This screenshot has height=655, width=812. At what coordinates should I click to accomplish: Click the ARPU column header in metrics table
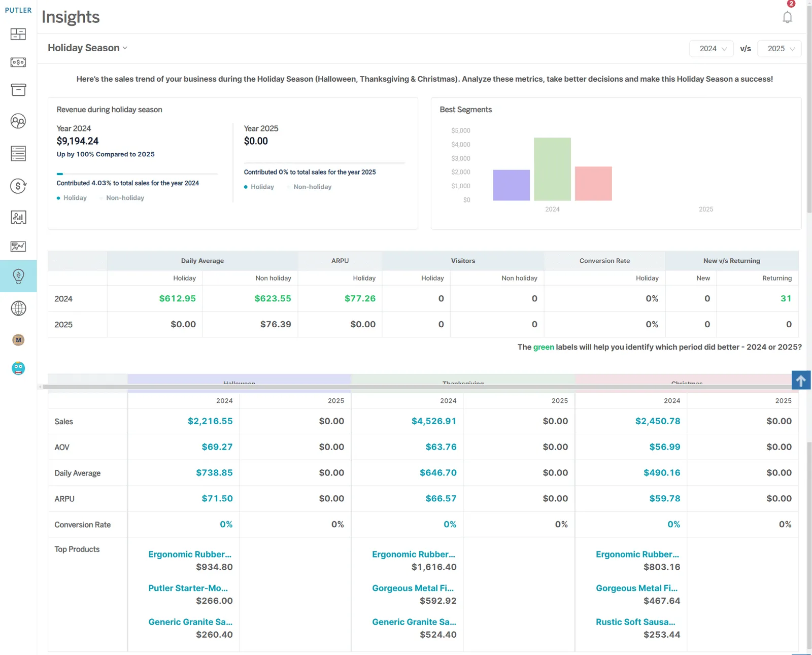pyautogui.click(x=340, y=261)
